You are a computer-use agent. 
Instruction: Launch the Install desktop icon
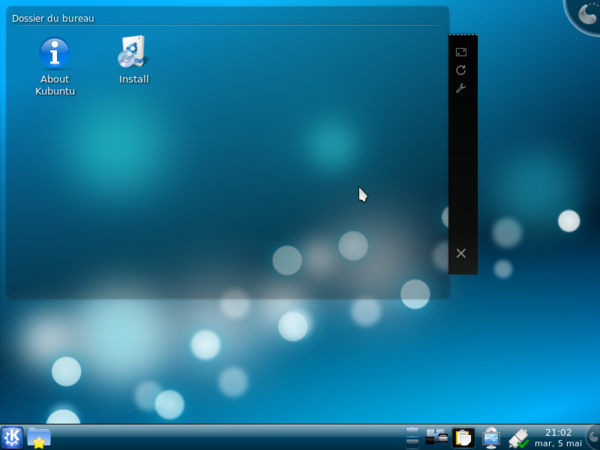pos(133,53)
